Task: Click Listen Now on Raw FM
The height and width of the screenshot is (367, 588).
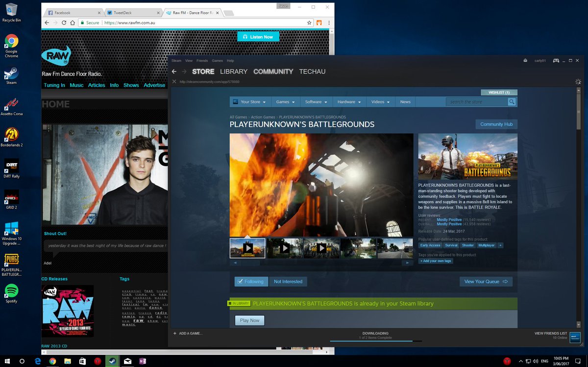Action: coord(258,37)
